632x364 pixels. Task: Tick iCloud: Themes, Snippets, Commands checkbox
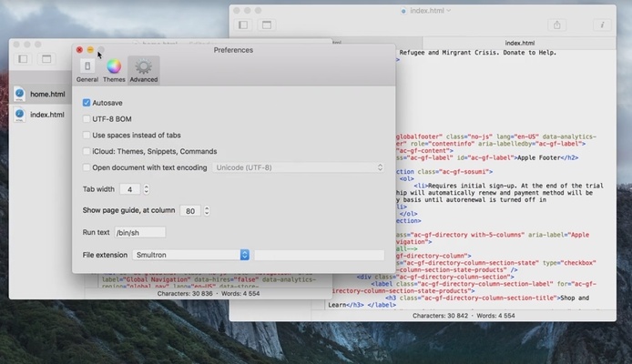coord(87,151)
